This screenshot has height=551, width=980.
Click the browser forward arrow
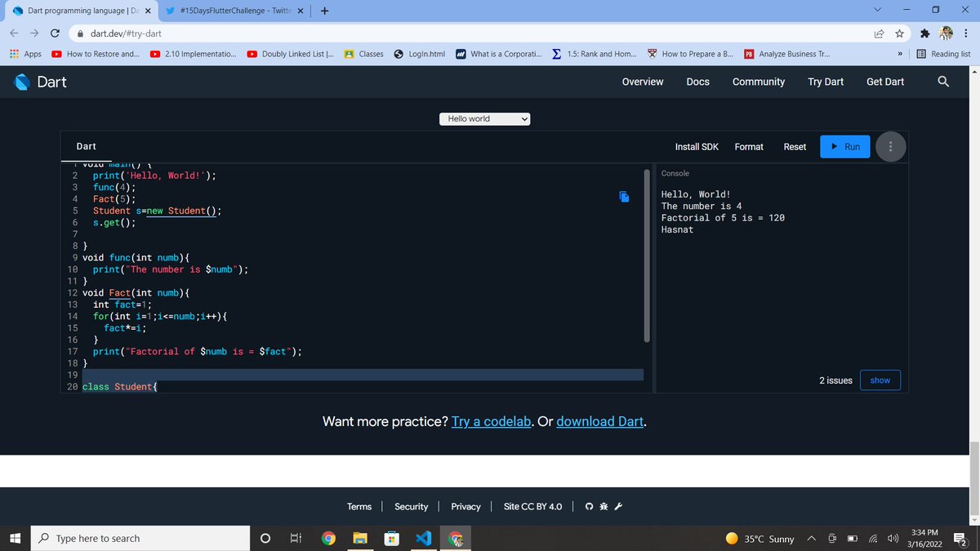pyautogui.click(x=34, y=33)
